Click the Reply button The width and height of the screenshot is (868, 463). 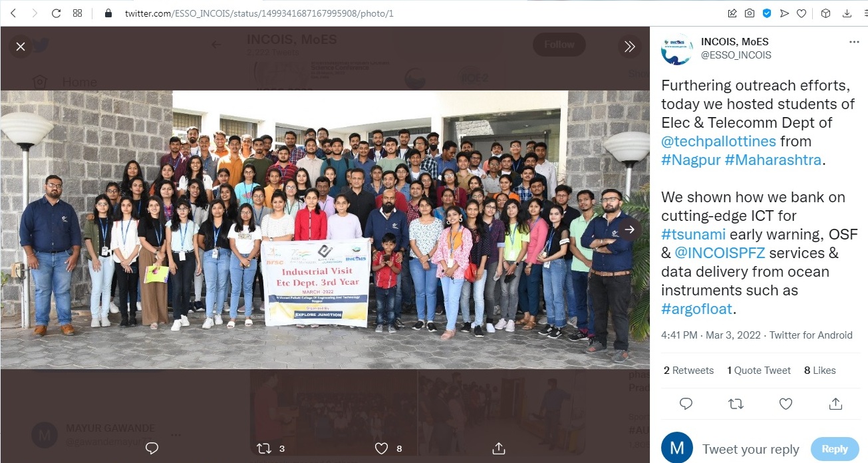click(834, 449)
